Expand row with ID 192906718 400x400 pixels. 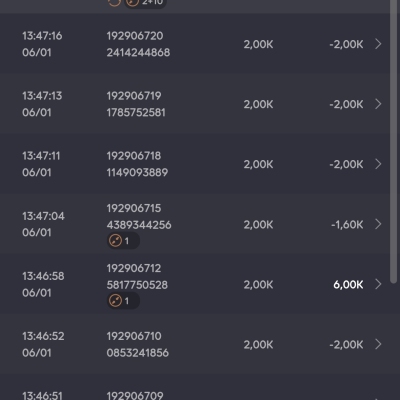[378, 164]
